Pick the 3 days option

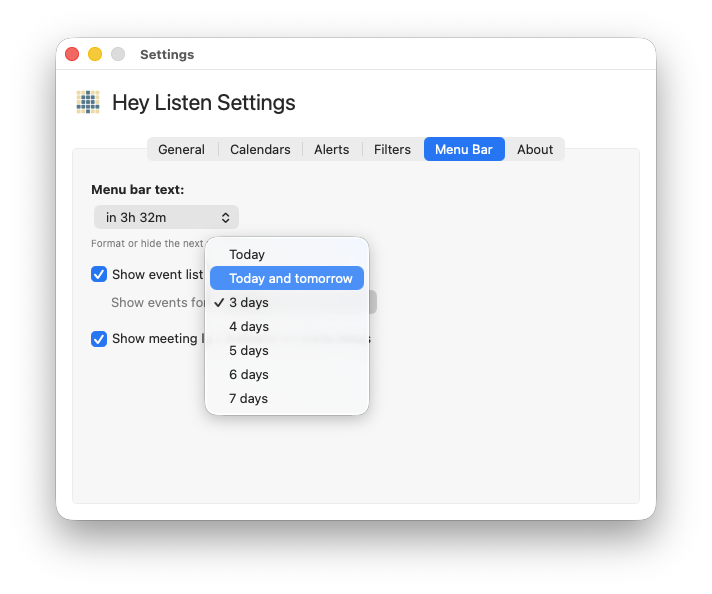(x=287, y=302)
